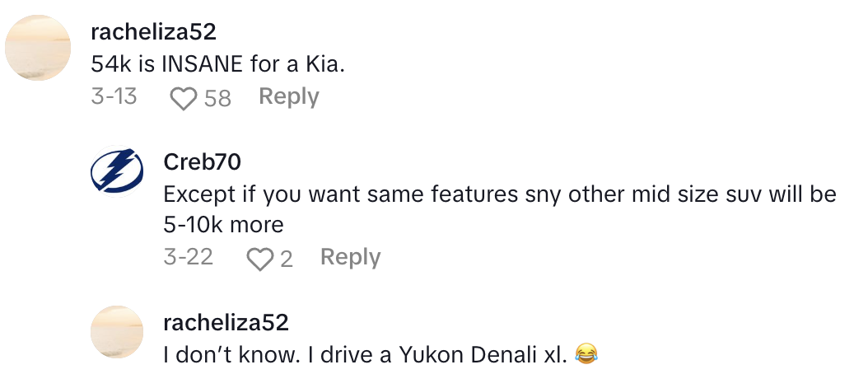868x374 pixels.
Task: Like the "54k is INSANE" comment
Action: tap(183, 99)
